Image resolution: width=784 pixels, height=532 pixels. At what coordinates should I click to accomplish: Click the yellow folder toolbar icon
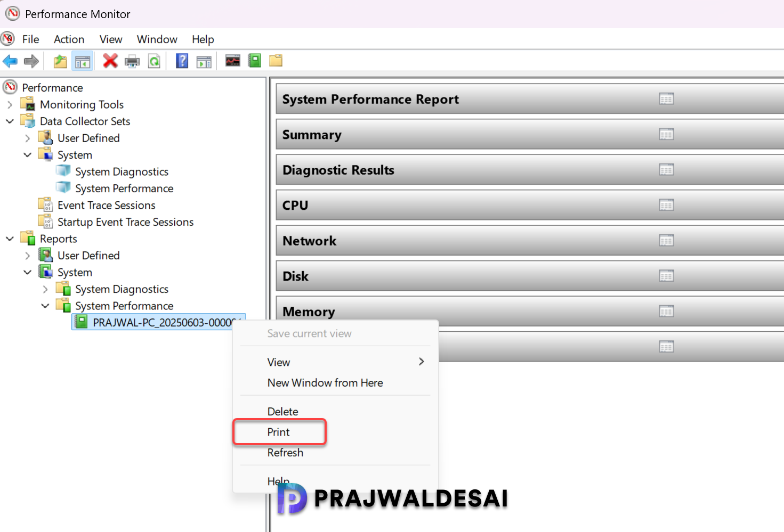click(276, 60)
